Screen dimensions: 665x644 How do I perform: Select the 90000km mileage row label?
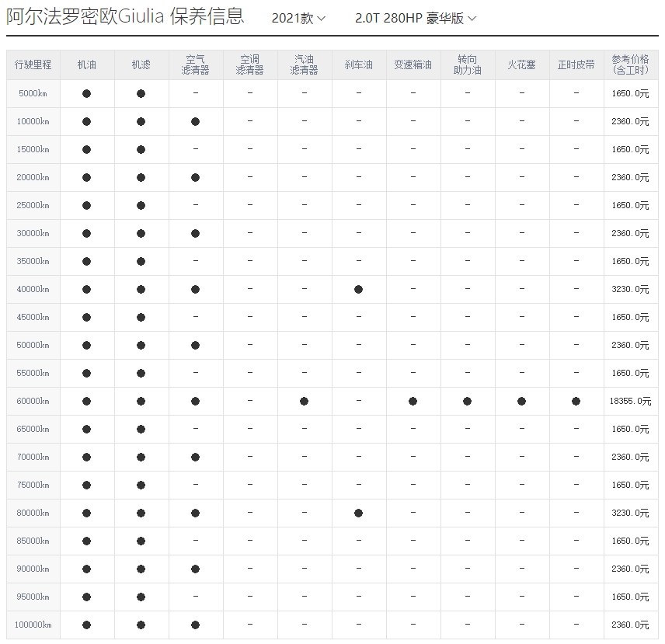(33, 569)
